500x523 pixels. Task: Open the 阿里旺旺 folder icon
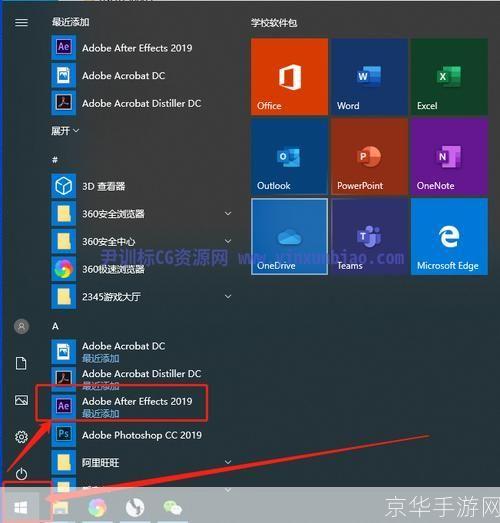pyautogui.click(x=63, y=462)
